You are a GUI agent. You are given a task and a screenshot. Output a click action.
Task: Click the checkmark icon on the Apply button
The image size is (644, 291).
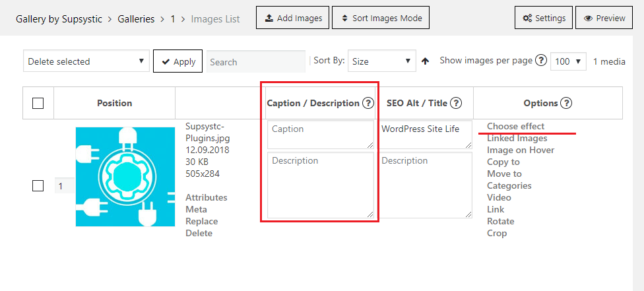(166, 61)
